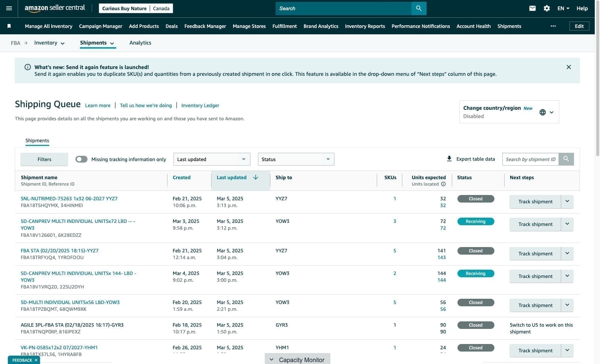Open Brand Analytics menu item
The height and width of the screenshot is (364, 600).
[321, 26]
